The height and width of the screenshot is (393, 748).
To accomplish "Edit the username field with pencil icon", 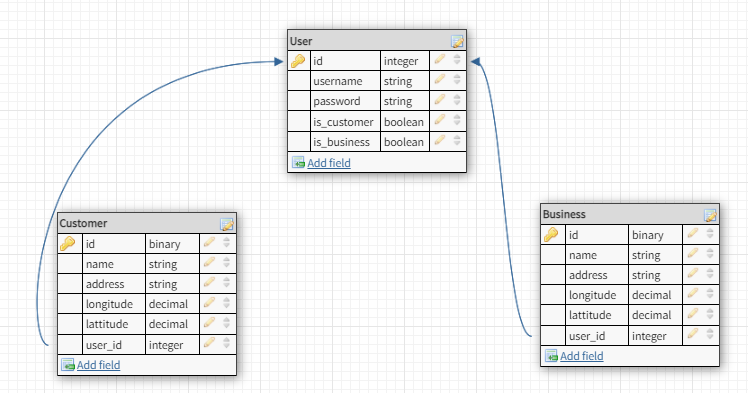I will pyautogui.click(x=440, y=79).
